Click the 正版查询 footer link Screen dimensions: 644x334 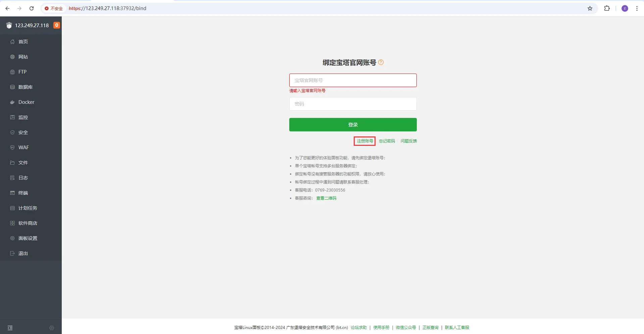click(431, 328)
